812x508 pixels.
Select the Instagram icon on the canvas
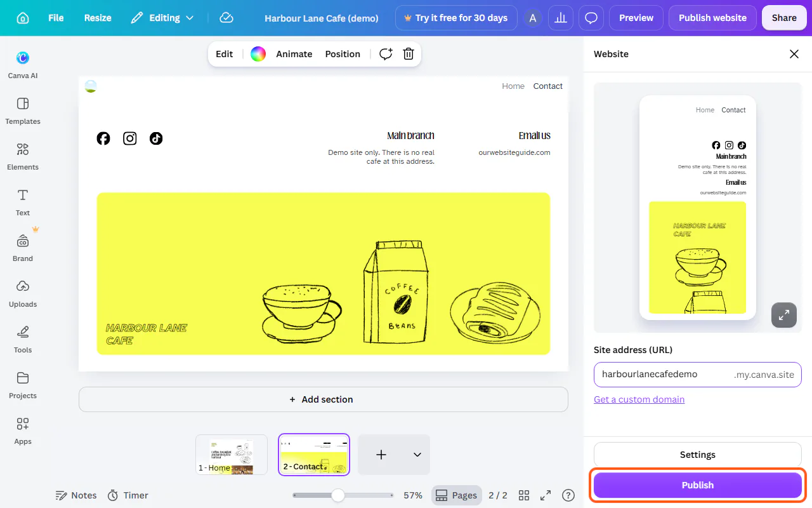point(130,138)
